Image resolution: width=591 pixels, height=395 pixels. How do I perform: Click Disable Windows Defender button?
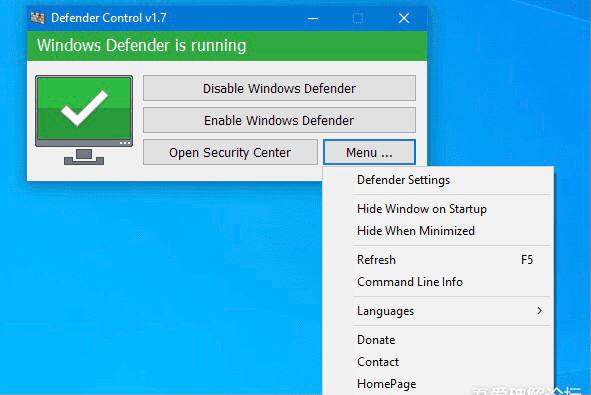coord(279,88)
